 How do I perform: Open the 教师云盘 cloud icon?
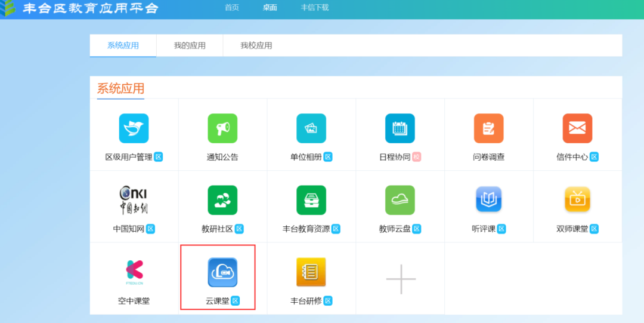[x=400, y=200]
